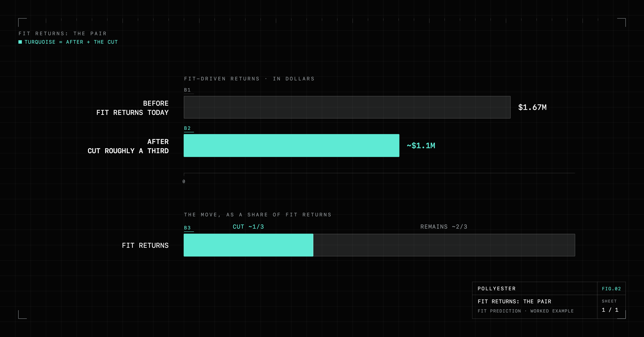Screen dimensions: 644x337
Task: Click the 'SHEET' label
Action: click(609, 301)
